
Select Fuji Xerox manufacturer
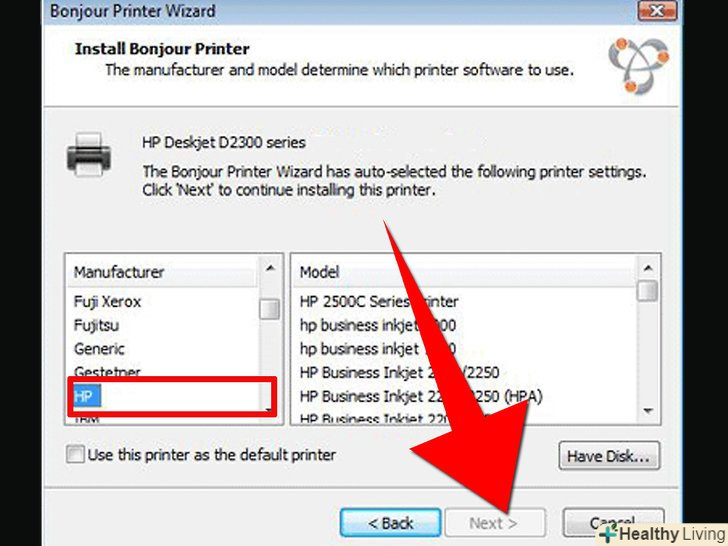(x=107, y=302)
